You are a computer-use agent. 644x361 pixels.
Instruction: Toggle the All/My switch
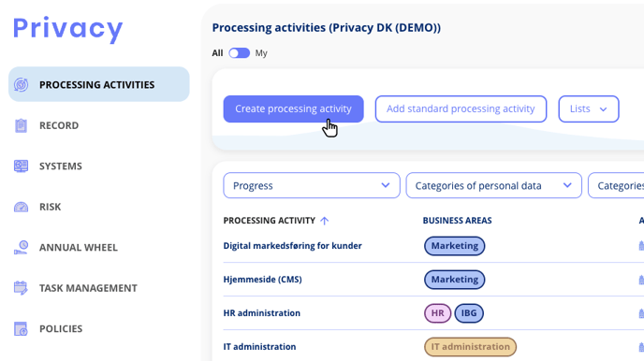[x=239, y=53]
